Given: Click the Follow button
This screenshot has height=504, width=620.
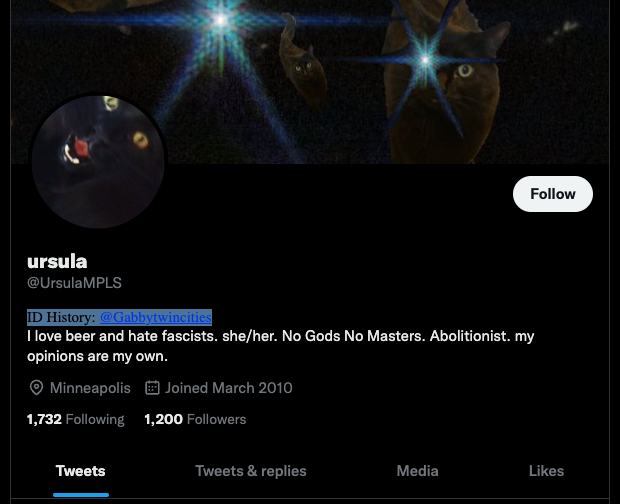Looking at the screenshot, I should coord(552,194).
